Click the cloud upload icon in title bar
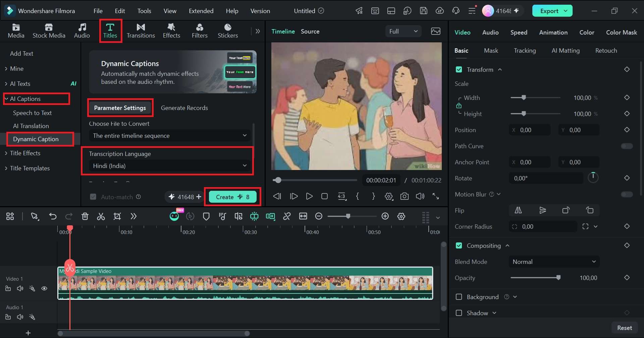Image resolution: width=644 pixels, height=338 pixels. pyautogui.click(x=440, y=11)
